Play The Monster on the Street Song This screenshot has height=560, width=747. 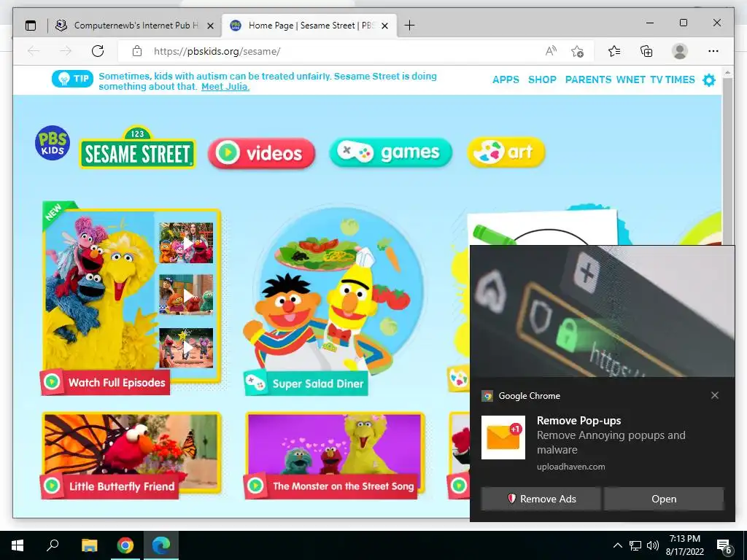(334, 456)
